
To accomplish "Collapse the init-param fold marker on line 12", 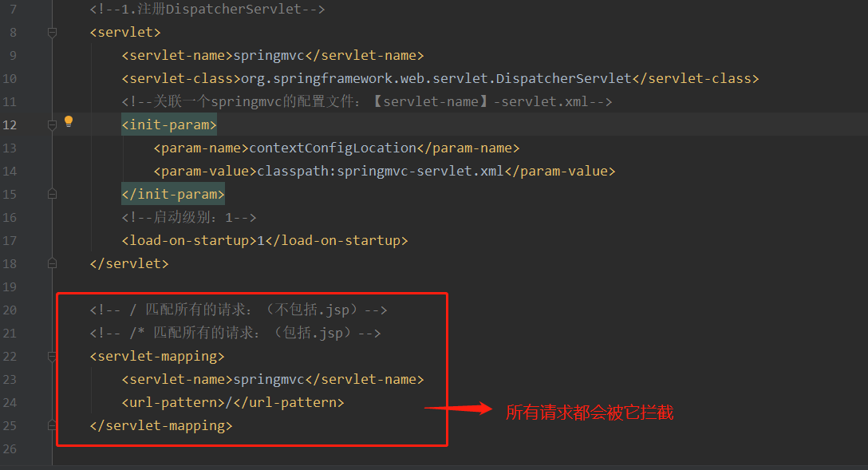I will [x=52, y=125].
